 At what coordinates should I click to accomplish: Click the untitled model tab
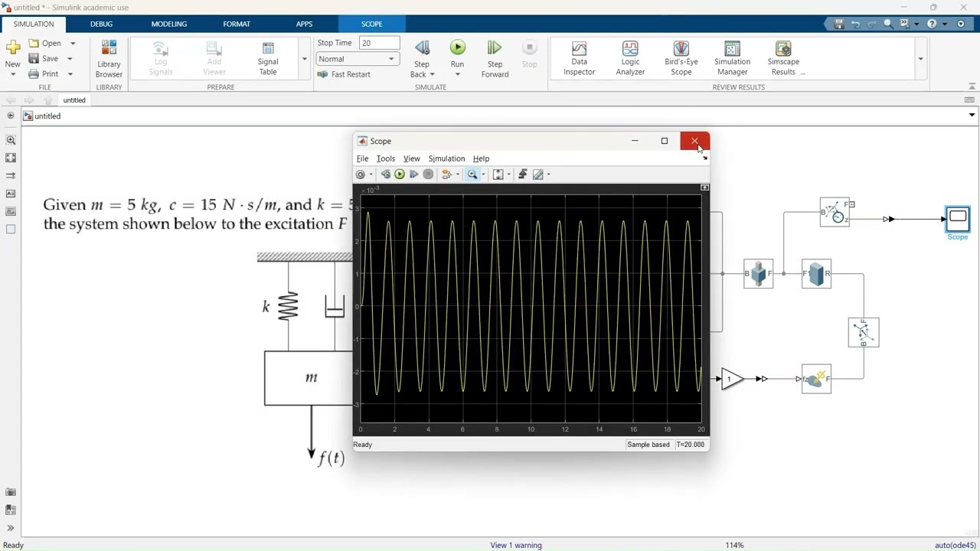(x=74, y=100)
